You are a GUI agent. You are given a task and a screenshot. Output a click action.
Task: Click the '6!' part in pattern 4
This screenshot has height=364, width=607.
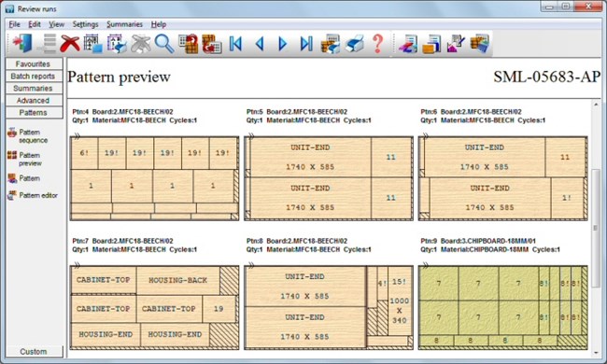(x=84, y=153)
